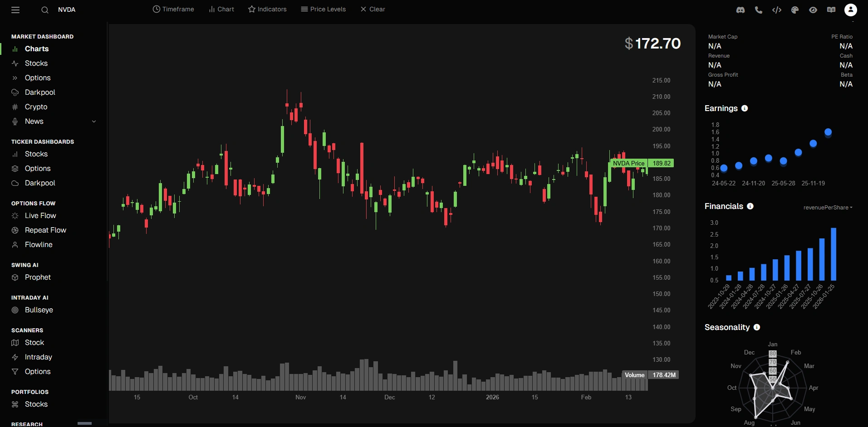The width and height of the screenshot is (868, 427).
Task: Open the Intraday scanner
Action: tap(39, 357)
